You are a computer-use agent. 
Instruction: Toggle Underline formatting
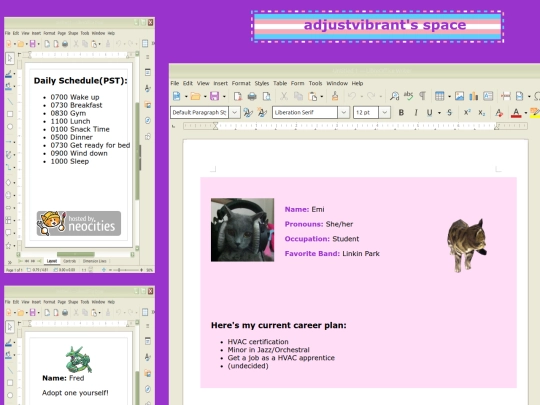[x=429, y=113]
